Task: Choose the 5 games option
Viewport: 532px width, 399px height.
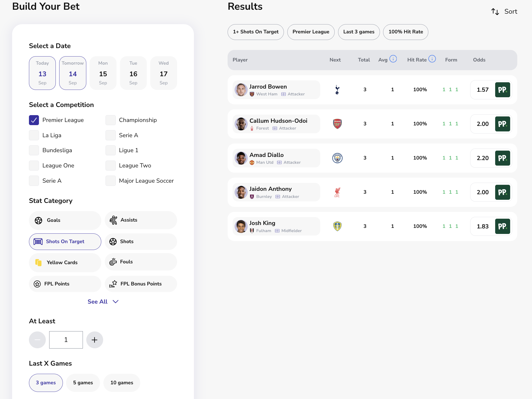Action: click(x=83, y=383)
